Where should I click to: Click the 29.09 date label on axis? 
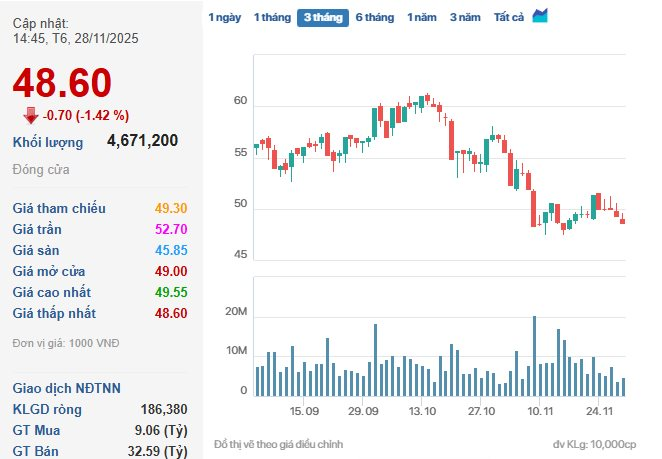click(364, 411)
